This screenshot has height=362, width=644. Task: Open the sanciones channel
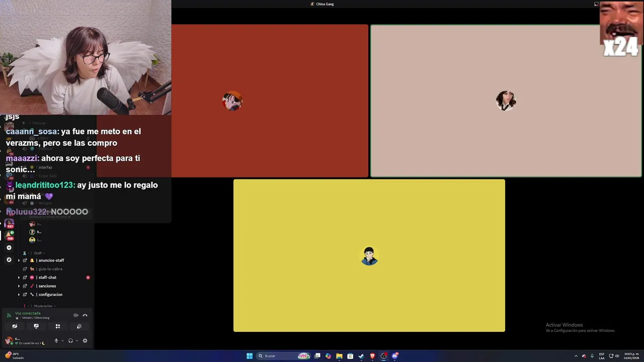[48, 286]
